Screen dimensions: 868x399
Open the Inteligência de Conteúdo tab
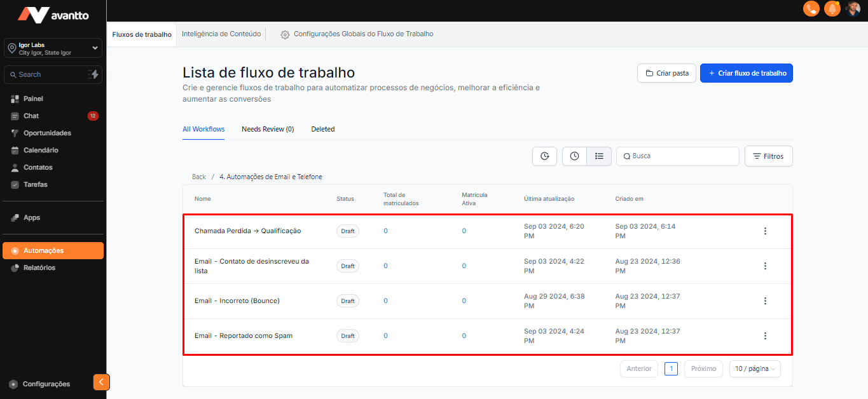(221, 34)
